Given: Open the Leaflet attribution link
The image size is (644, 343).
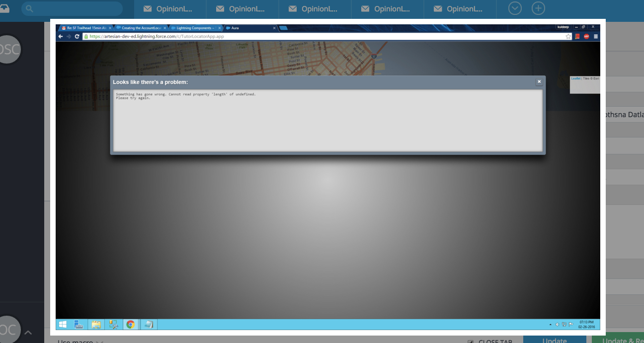Looking at the screenshot, I should tap(575, 78).
